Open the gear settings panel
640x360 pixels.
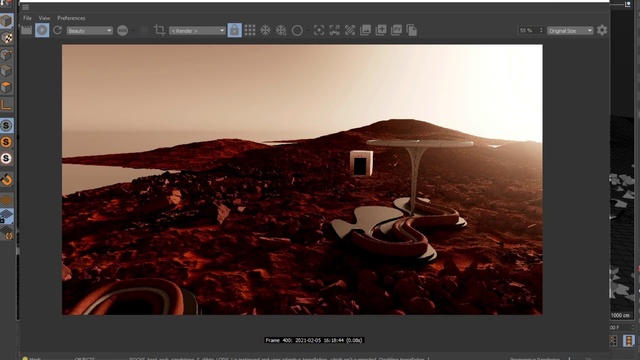[602, 30]
